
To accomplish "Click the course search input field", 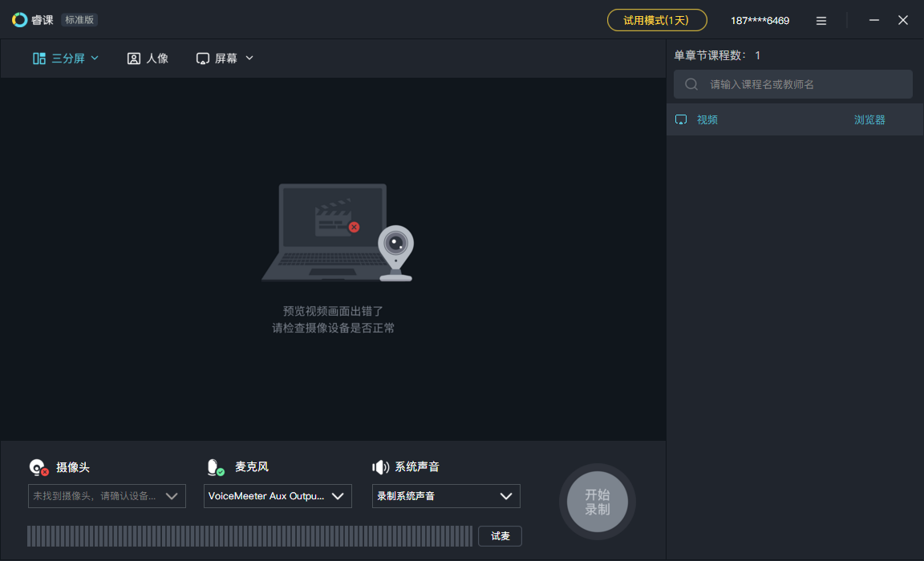I will tap(792, 83).
